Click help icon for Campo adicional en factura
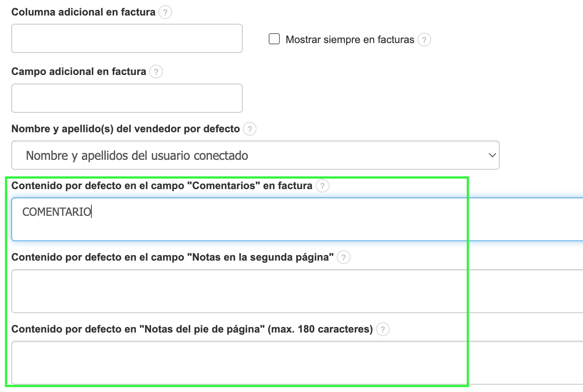This screenshot has width=583, height=392. (x=156, y=72)
